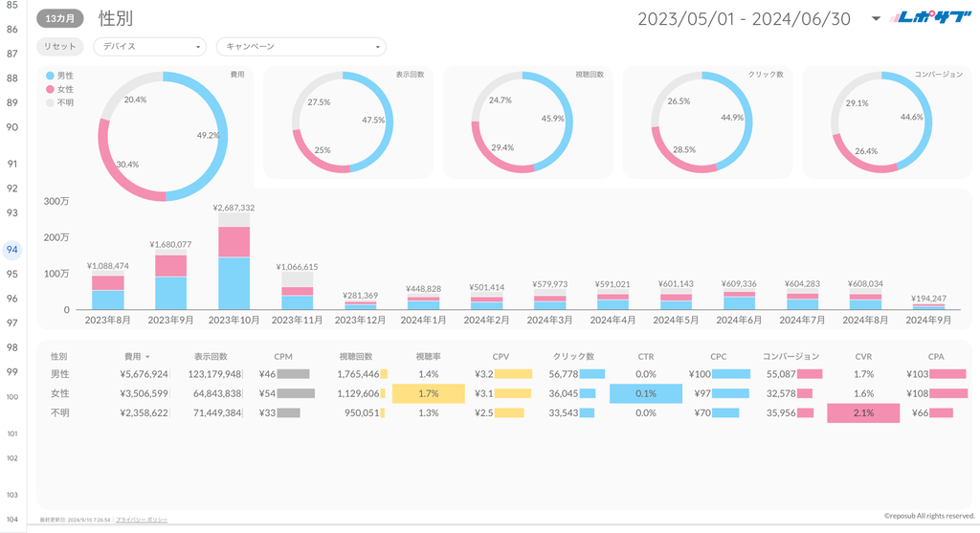
Task: Click the 費用 donut chart
Action: 163,136
